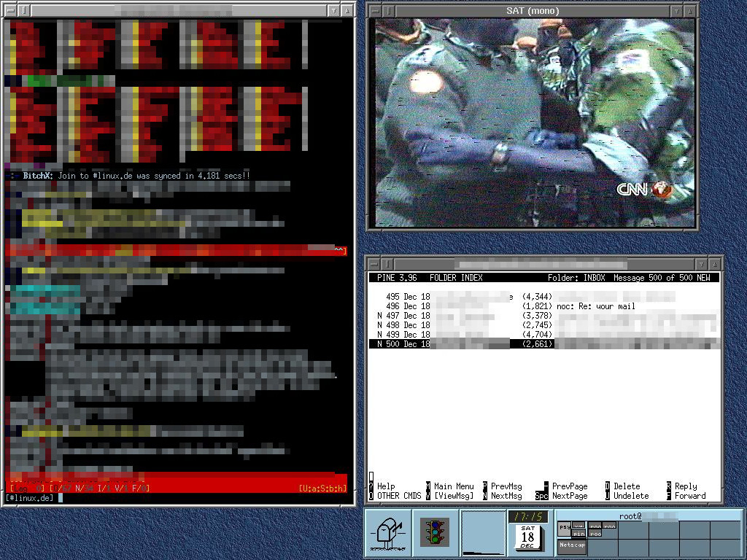Select new message 498 in PINE index
This screenshot has width=747, height=560.
[x=544, y=325]
